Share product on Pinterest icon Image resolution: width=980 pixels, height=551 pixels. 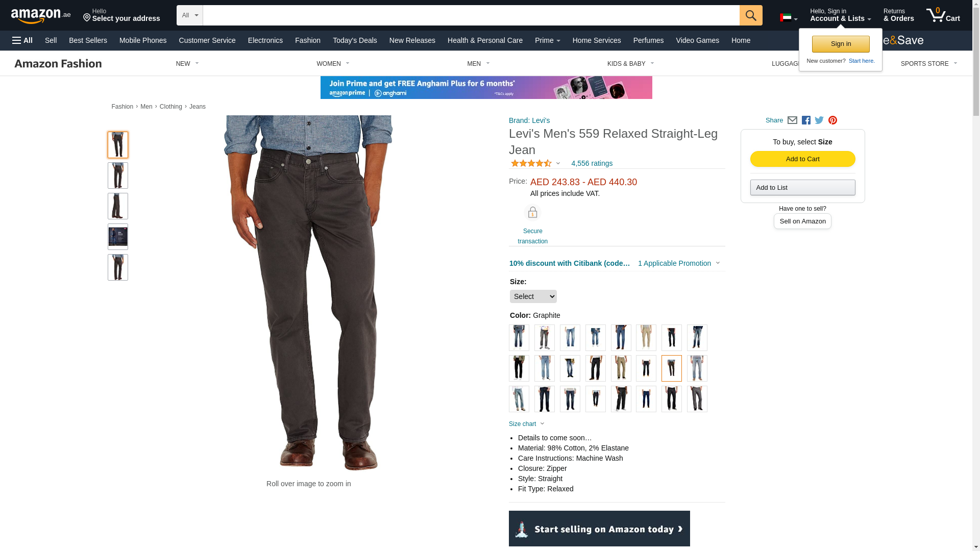click(832, 120)
